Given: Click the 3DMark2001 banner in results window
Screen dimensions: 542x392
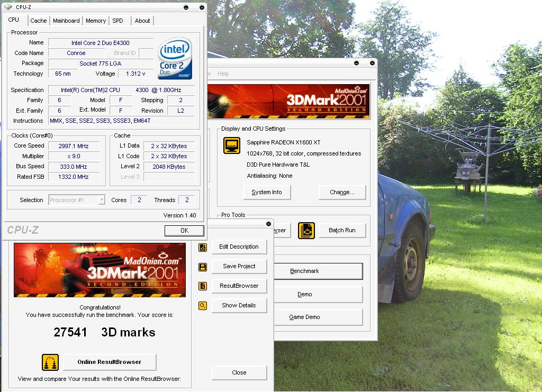Looking at the screenshot, I should [100, 270].
